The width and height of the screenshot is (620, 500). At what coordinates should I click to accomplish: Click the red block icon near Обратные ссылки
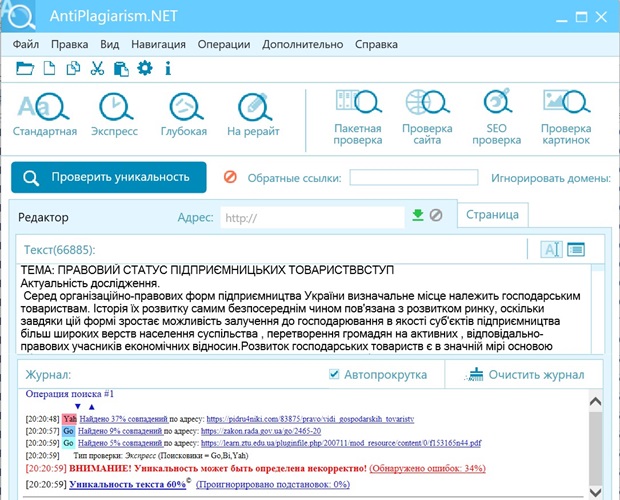(x=230, y=177)
